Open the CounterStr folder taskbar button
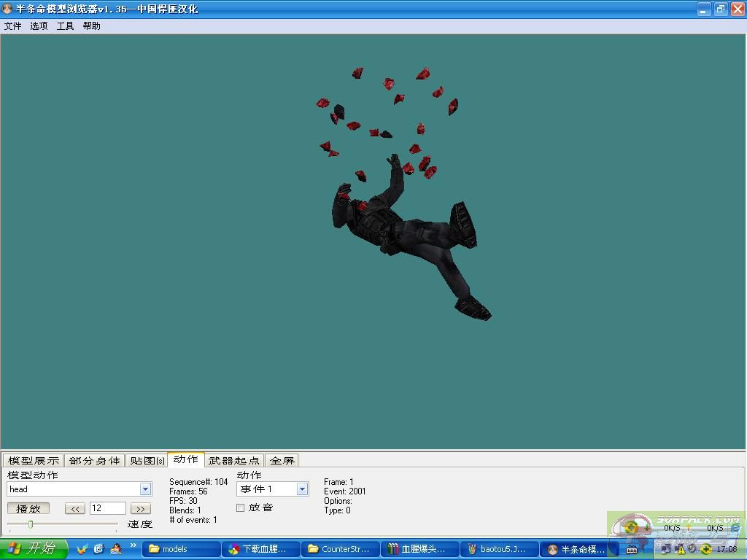 click(341, 549)
